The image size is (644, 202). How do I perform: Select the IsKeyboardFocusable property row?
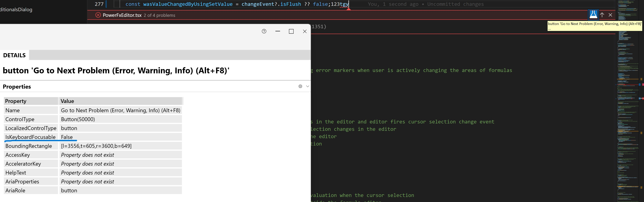click(31, 137)
